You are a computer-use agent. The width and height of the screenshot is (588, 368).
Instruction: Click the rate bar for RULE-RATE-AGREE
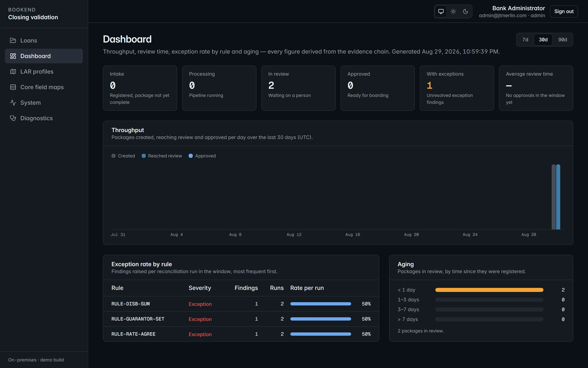(321, 334)
